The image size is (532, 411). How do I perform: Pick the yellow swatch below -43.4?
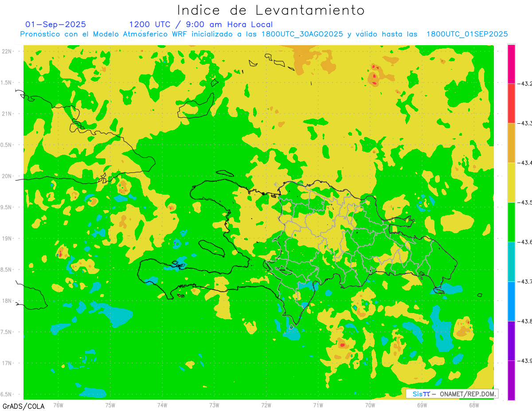pos(511,182)
